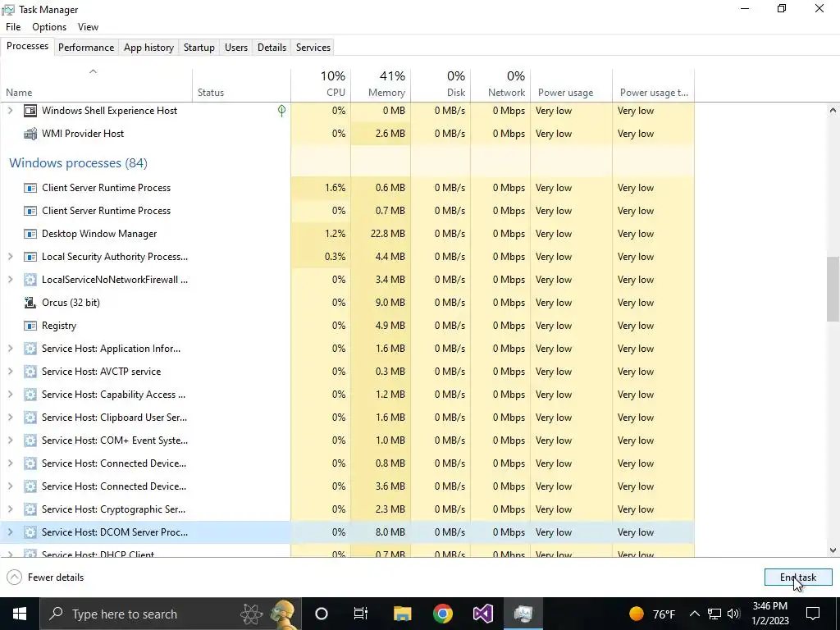Image resolution: width=840 pixels, height=630 pixels.
Task: Click the 22.8 MB memory value
Action: 388,234
